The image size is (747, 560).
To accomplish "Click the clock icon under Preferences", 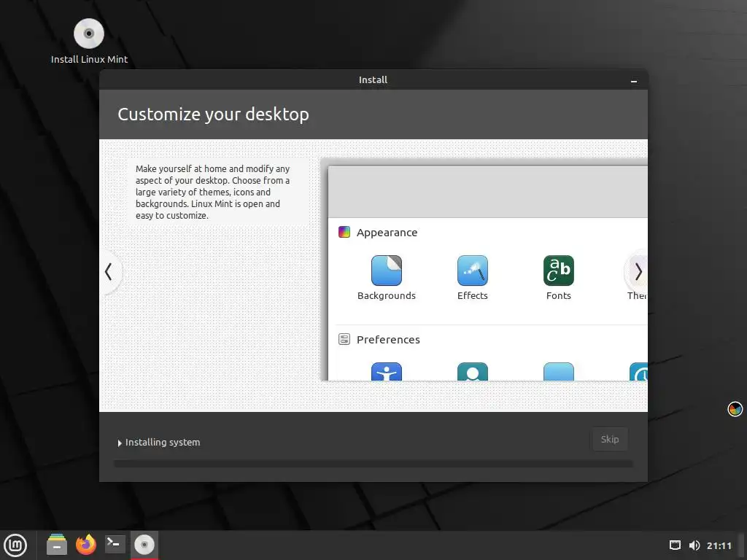I will pyautogui.click(x=638, y=372).
